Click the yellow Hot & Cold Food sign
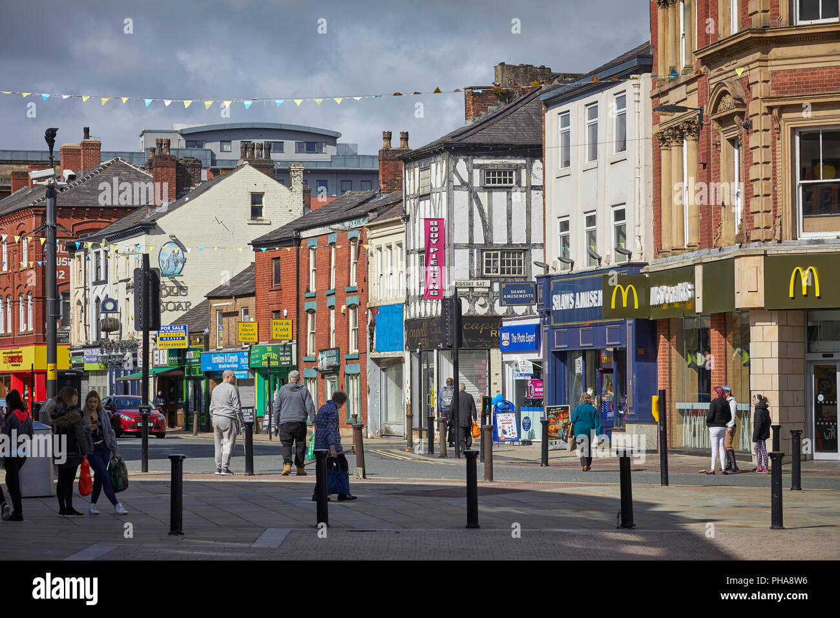Image resolution: width=840 pixels, height=618 pixels. [281, 329]
